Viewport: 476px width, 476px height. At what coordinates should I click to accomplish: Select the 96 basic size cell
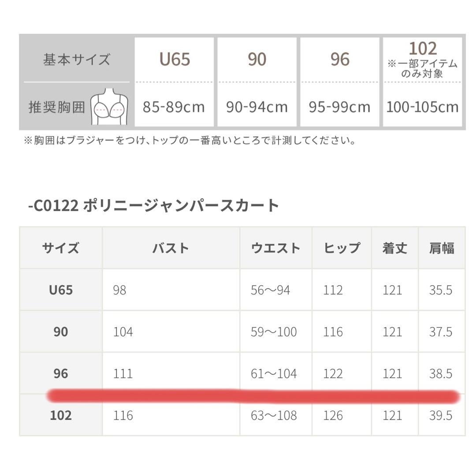point(340,59)
